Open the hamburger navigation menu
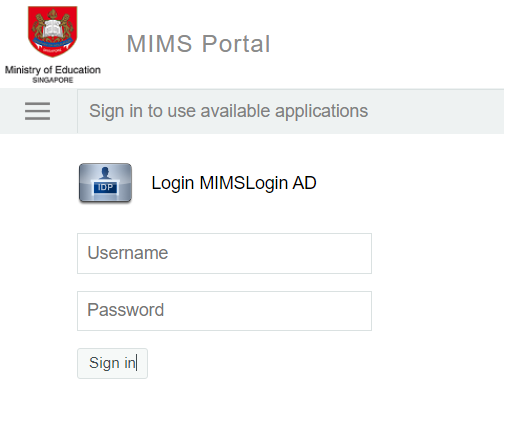 pyautogui.click(x=37, y=111)
